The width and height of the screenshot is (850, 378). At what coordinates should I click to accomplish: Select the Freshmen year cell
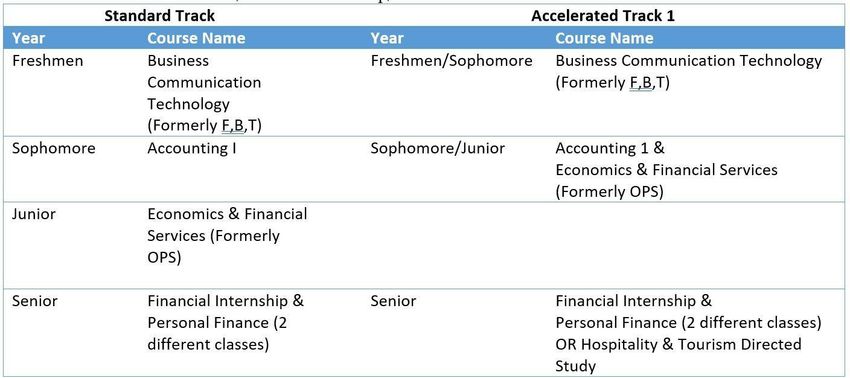coord(48,60)
